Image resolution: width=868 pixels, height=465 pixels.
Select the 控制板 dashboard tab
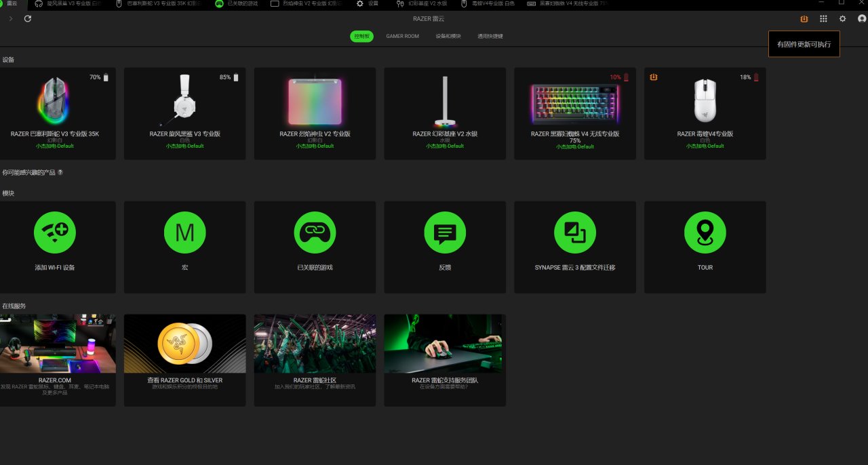click(362, 36)
